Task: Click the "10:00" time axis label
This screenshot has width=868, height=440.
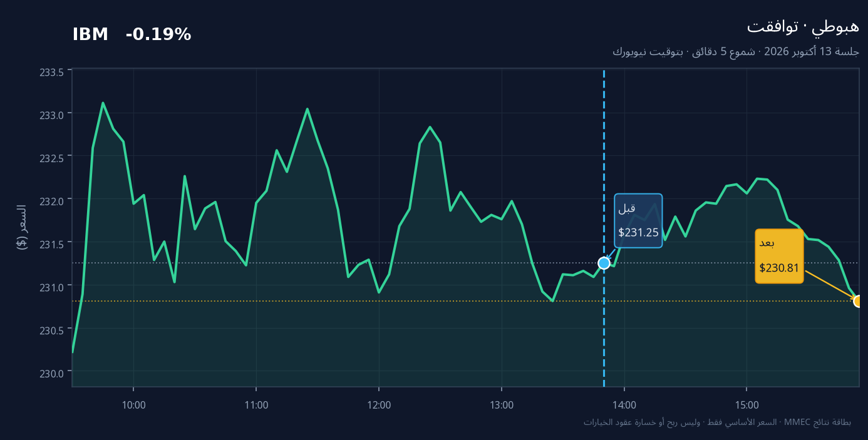Action: [x=134, y=405]
